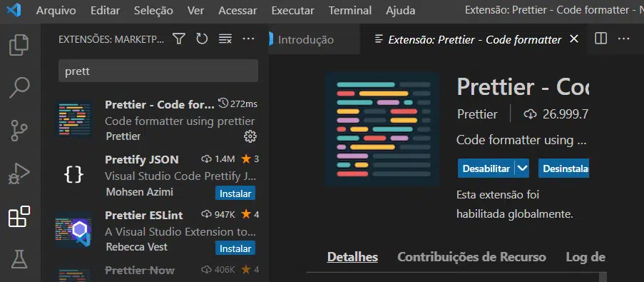This screenshot has height=282, width=644.
Task: Select the Extensão: Prettier editor tab
Action: coord(474,39)
